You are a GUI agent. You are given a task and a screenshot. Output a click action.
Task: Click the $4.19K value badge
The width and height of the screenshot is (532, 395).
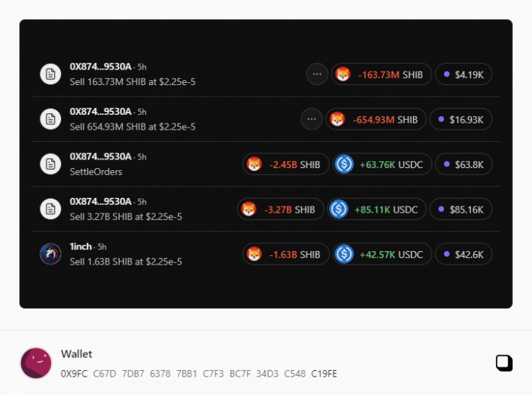[463, 74]
